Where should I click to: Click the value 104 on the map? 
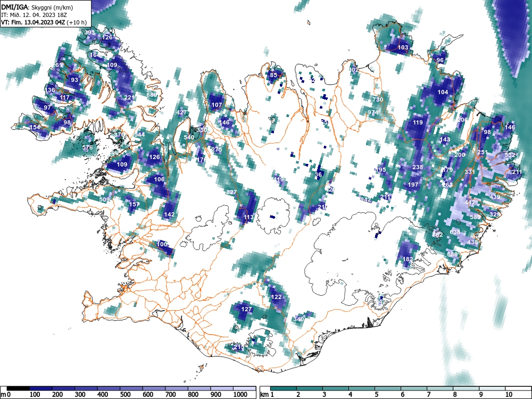click(443, 92)
